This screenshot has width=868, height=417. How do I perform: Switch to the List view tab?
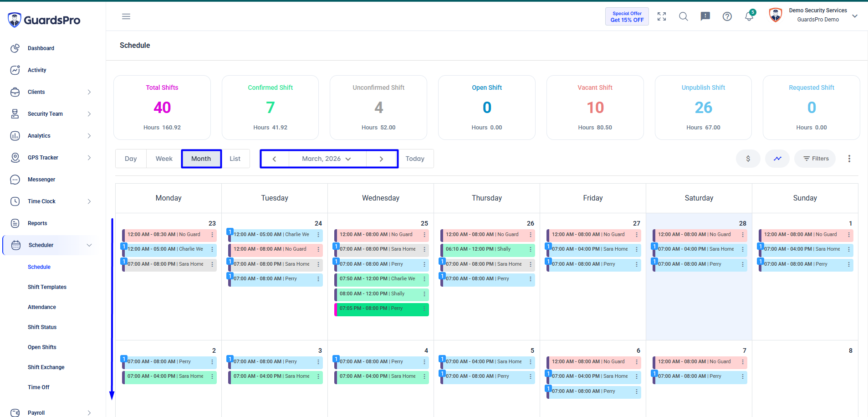click(235, 159)
